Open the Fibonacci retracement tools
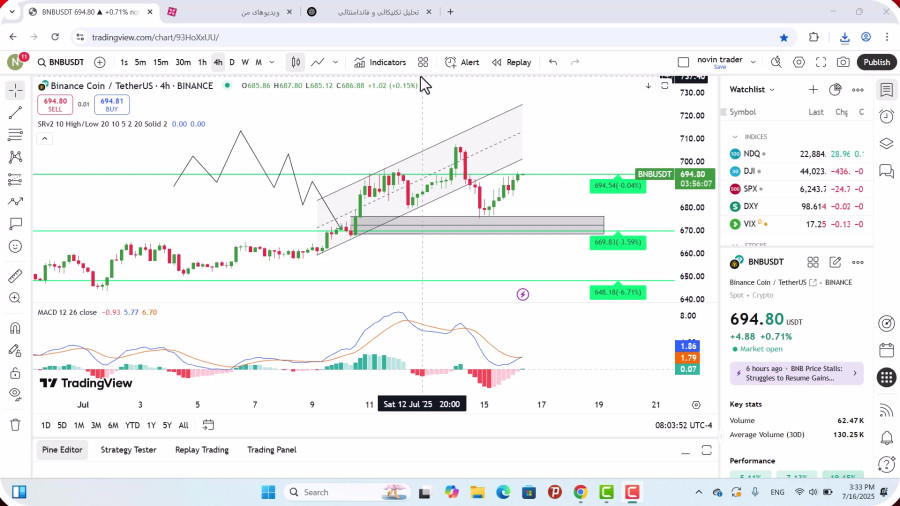The height and width of the screenshot is (506, 900). (x=15, y=135)
